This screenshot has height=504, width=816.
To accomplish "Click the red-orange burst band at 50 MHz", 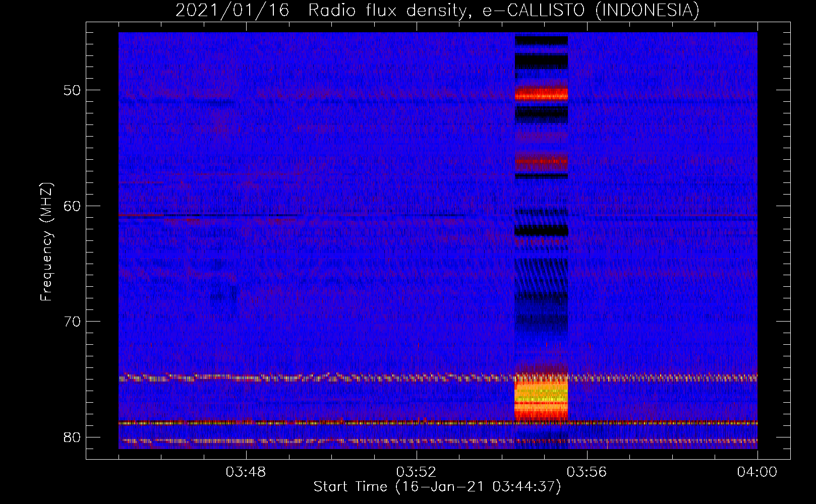I will coord(541,94).
